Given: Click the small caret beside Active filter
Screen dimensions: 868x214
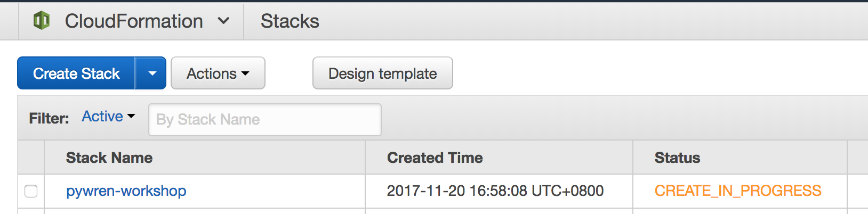Looking at the screenshot, I should (x=131, y=117).
